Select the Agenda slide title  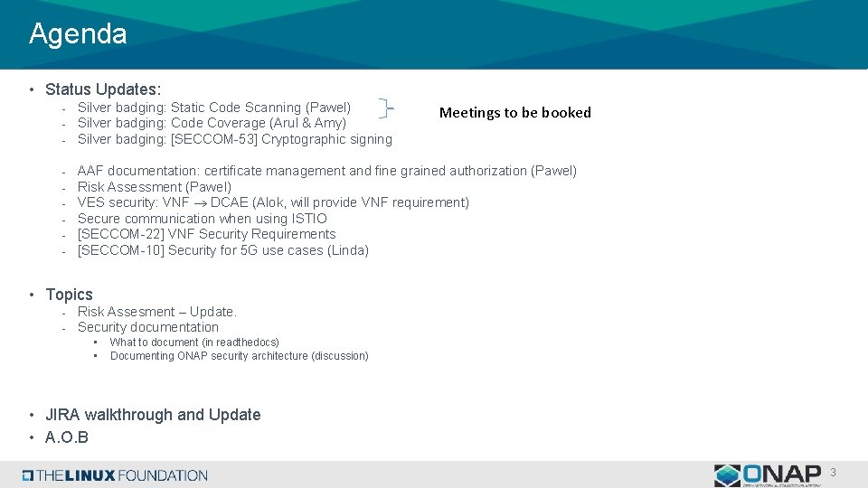(x=78, y=34)
